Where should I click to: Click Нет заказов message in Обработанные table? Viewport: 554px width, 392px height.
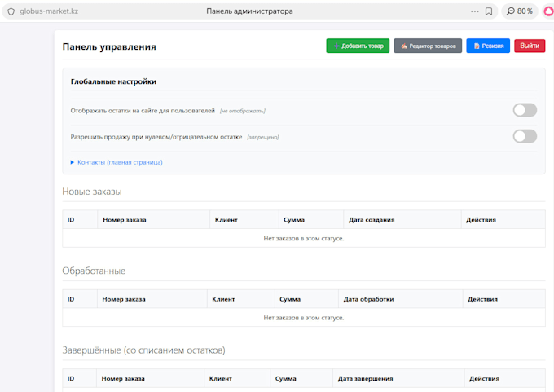pyautogui.click(x=304, y=318)
